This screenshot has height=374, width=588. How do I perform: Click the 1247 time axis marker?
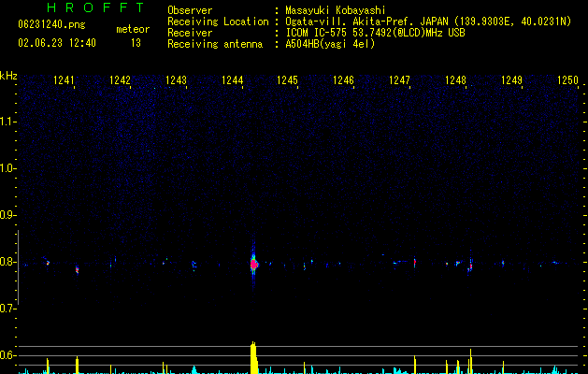click(399, 80)
